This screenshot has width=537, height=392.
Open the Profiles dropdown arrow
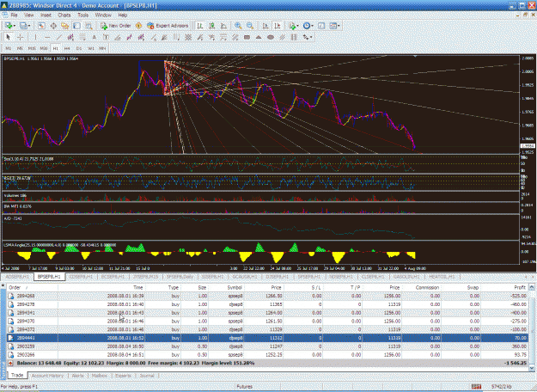tap(29, 26)
